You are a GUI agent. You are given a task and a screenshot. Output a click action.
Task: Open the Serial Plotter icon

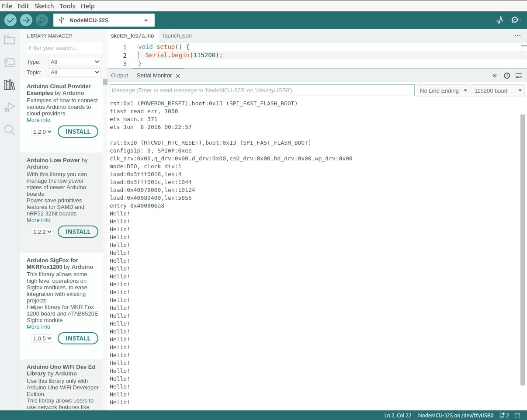tap(500, 20)
